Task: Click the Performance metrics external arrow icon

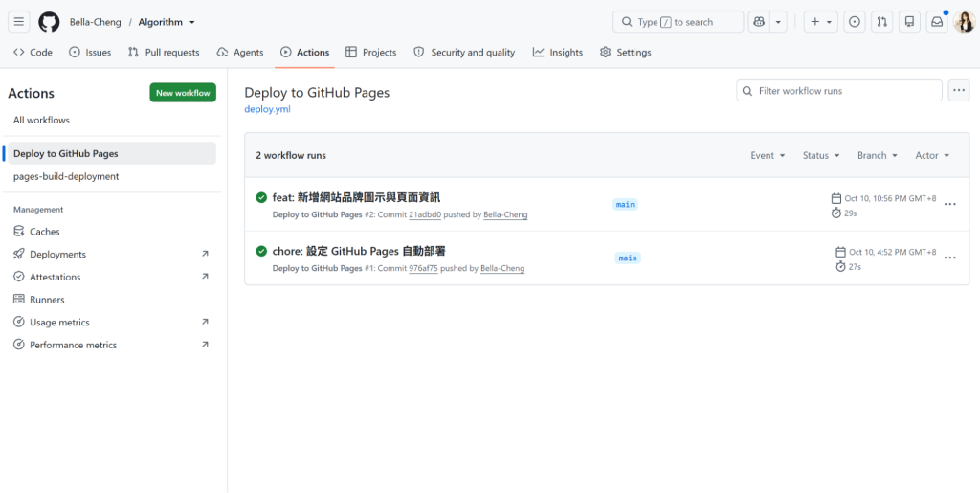Action: tap(205, 345)
